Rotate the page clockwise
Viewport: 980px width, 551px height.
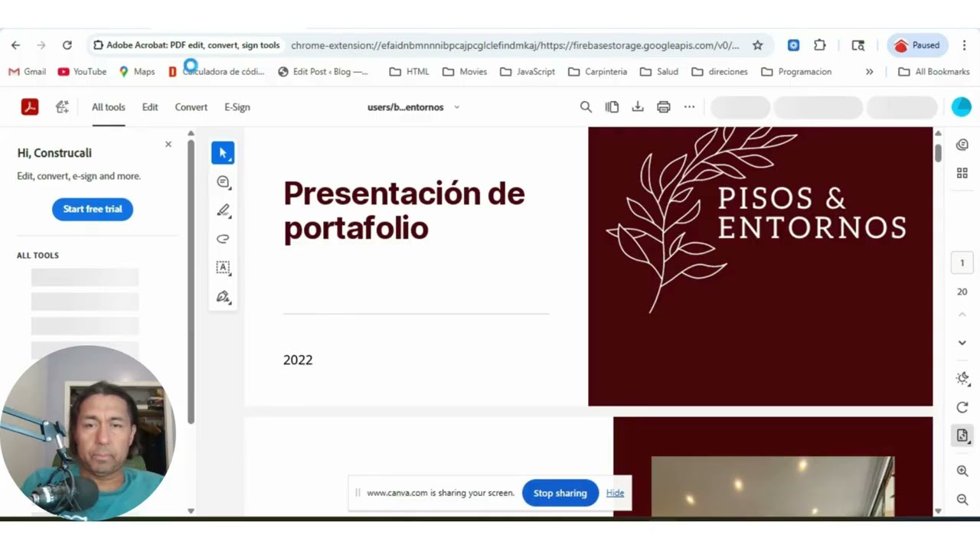click(962, 408)
